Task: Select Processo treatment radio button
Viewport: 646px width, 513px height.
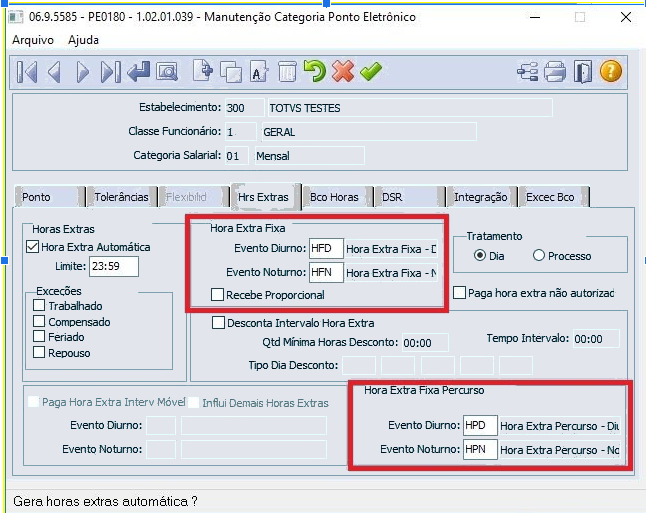Action: coord(539,255)
